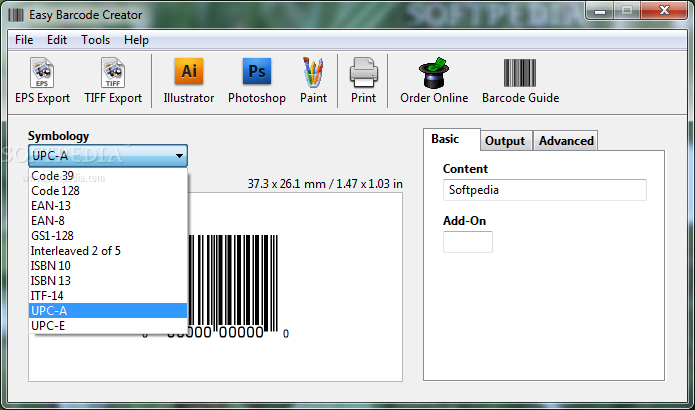Viewport: 695px width, 410px height.
Task: Pick GS1-128 symbology
Action: (108, 236)
